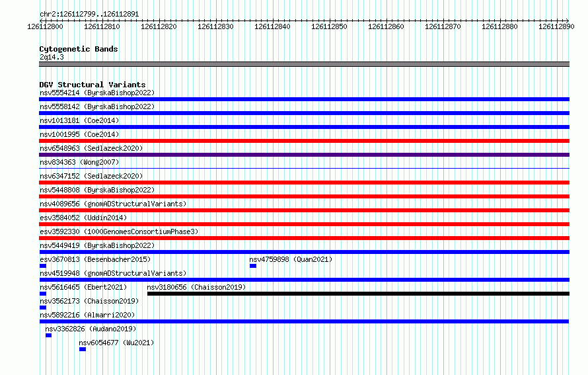Screen dimensions: 588x375
Task: Select the red bar under esv3592330
Action: point(304,238)
